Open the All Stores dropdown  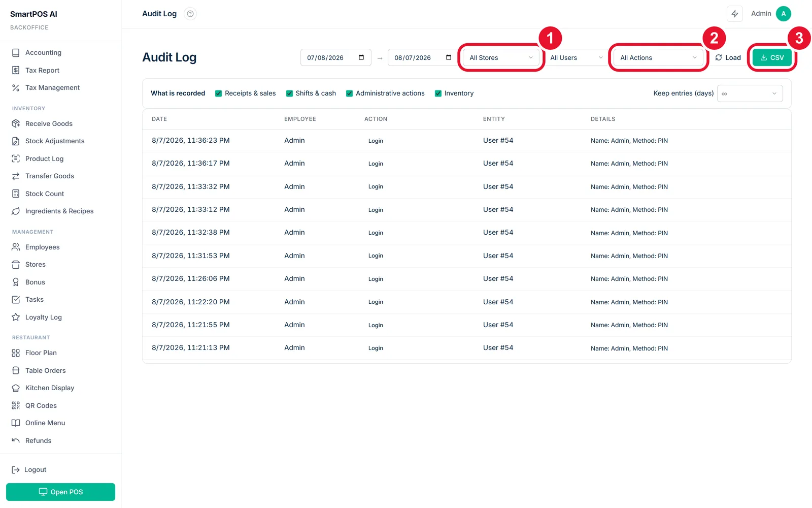click(501, 57)
